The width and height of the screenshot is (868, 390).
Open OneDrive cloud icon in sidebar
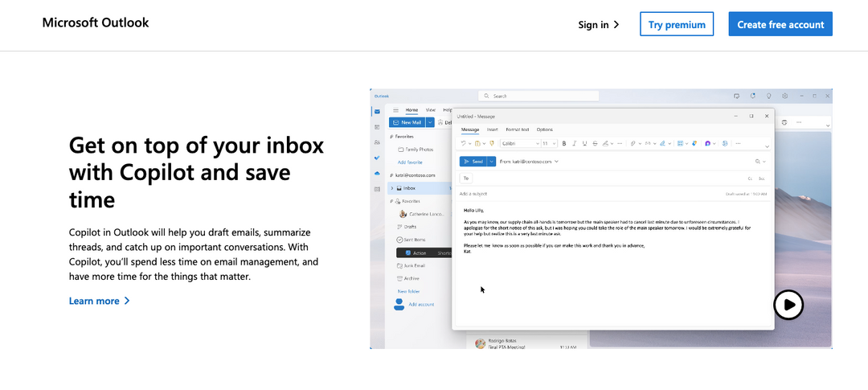tap(377, 174)
